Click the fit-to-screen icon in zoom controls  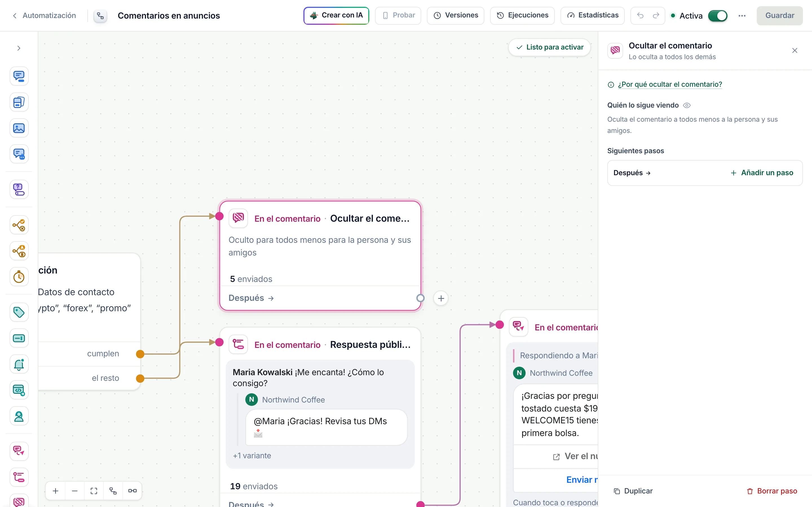coord(94,491)
